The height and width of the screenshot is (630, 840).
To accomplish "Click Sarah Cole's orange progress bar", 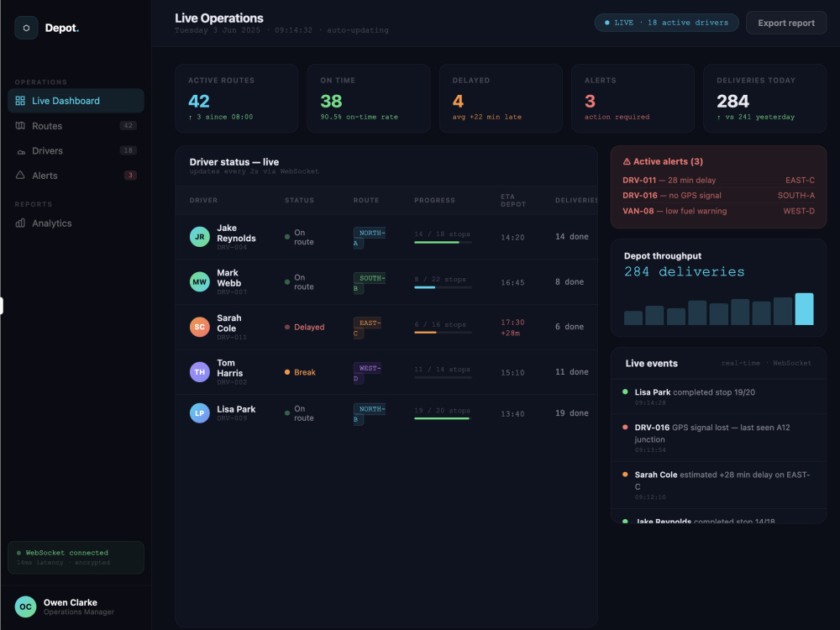I will pyautogui.click(x=443, y=333).
